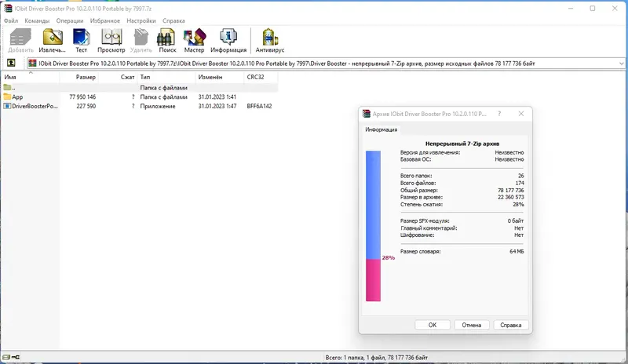This screenshot has width=628, height=364.
Task: Click the key icon in status bar
Action: [16, 357]
